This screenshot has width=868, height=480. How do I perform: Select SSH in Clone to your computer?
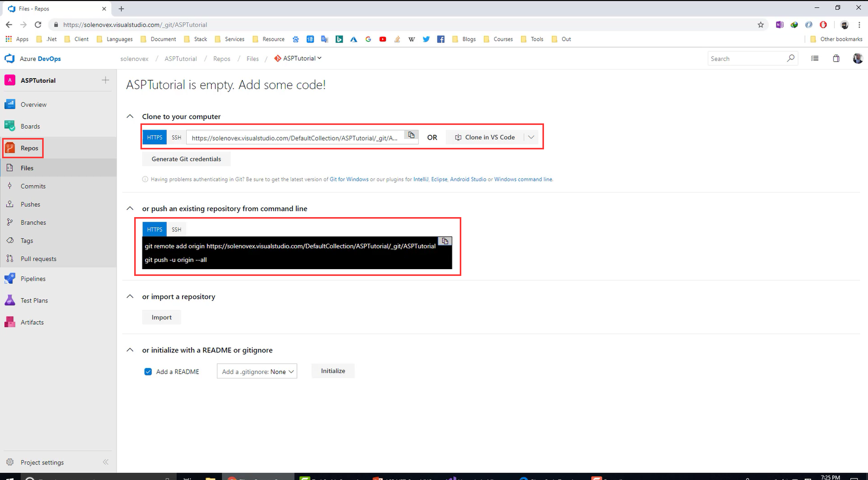click(x=176, y=137)
